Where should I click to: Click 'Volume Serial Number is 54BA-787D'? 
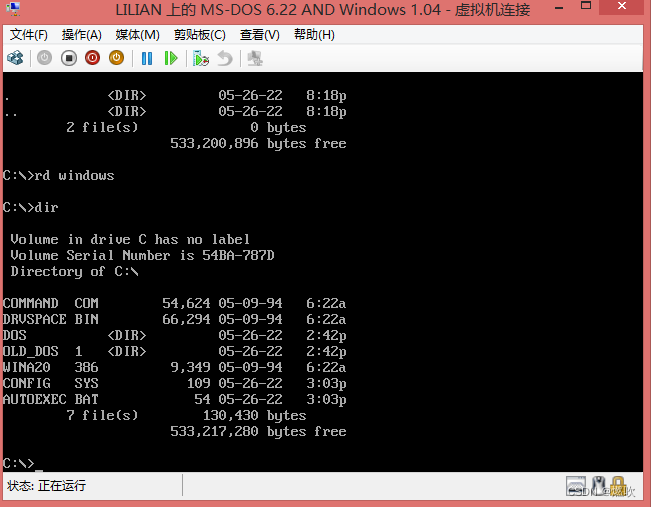[x=142, y=255]
